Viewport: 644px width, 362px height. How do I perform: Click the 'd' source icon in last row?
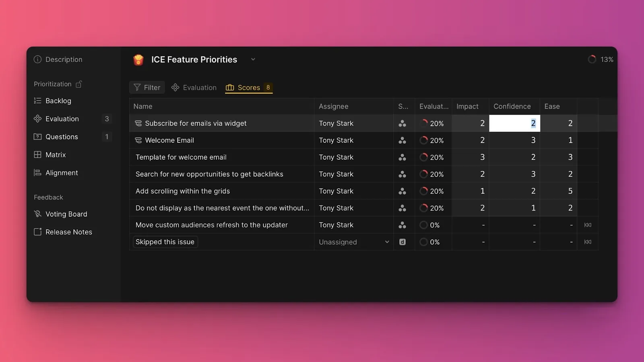pyautogui.click(x=402, y=242)
